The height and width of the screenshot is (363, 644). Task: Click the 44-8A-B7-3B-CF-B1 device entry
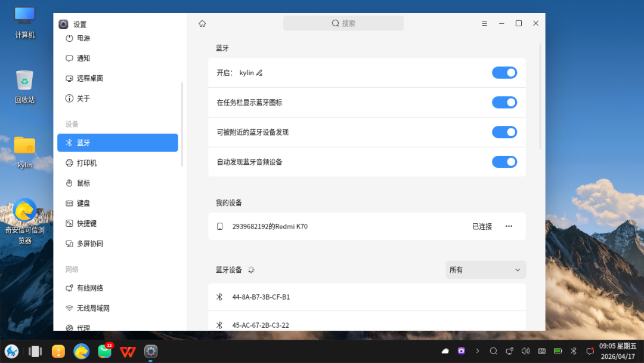click(x=367, y=297)
